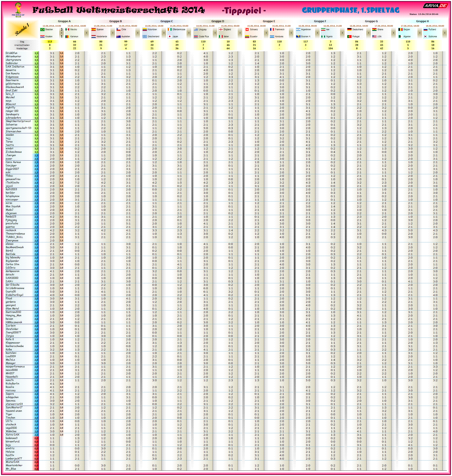Click the Status 13.06.2014 00:44 text
The image size is (452, 476).
coord(424,14)
